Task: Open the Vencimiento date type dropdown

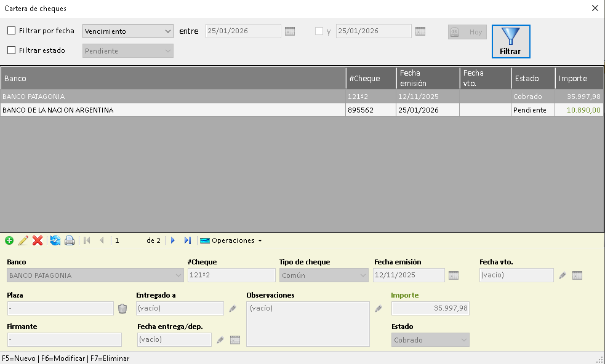Action: 128,31
